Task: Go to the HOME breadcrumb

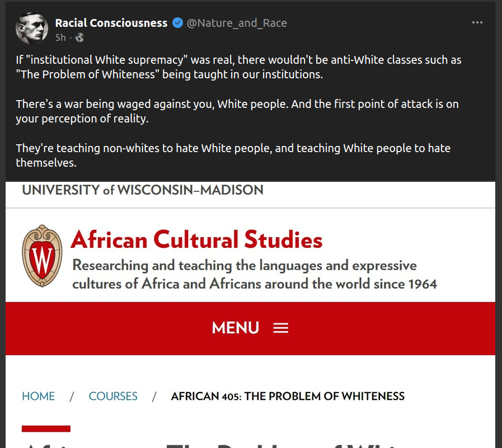Action: (x=38, y=396)
